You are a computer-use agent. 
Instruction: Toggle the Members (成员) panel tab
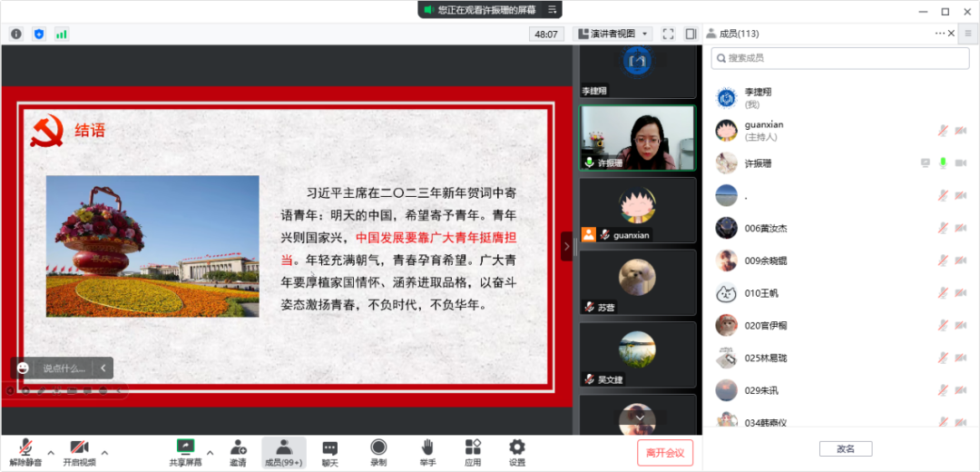point(284,451)
